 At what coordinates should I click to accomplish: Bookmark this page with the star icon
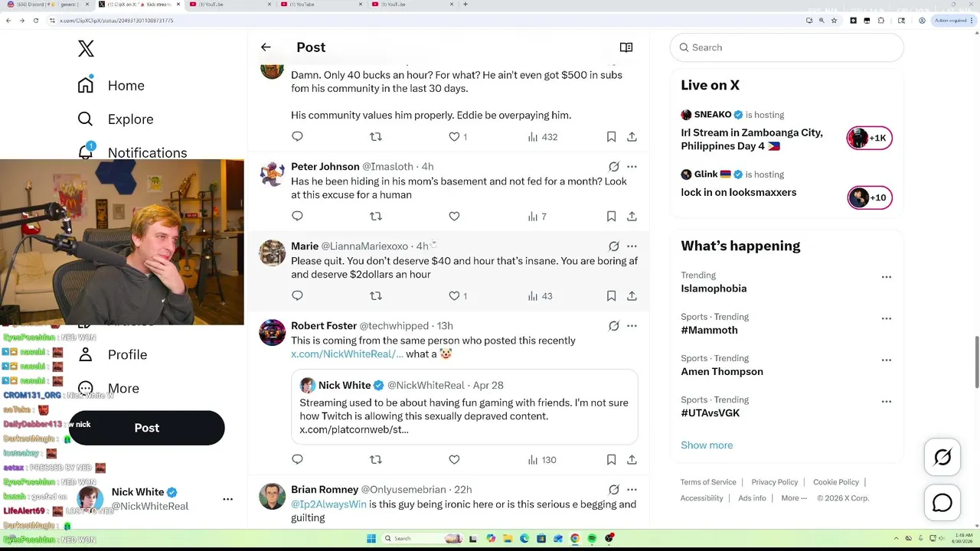coord(835,21)
